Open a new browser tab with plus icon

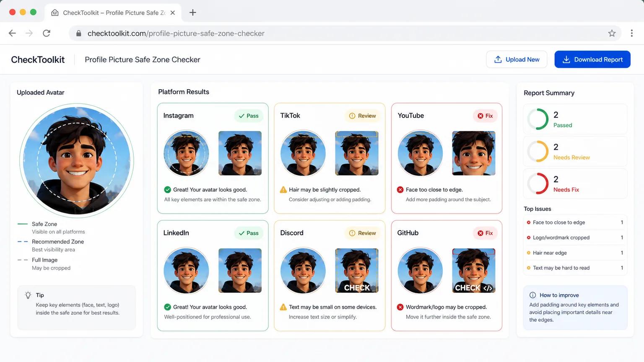(x=193, y=13)
